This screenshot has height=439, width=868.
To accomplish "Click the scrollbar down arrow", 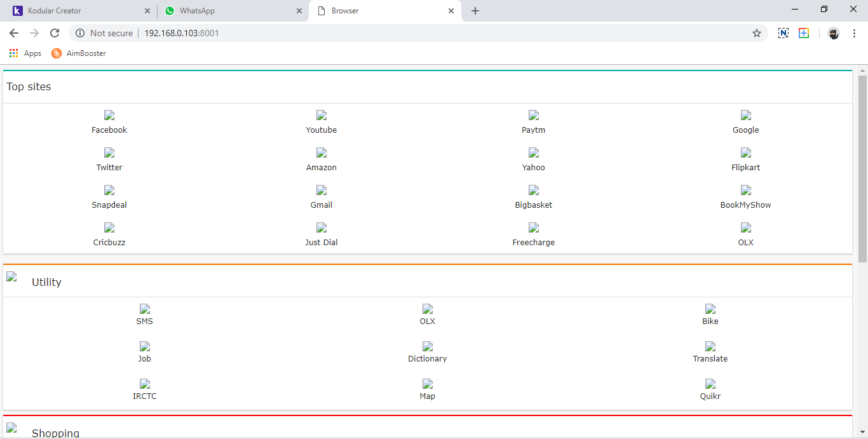I will click(x=862, y=432).
